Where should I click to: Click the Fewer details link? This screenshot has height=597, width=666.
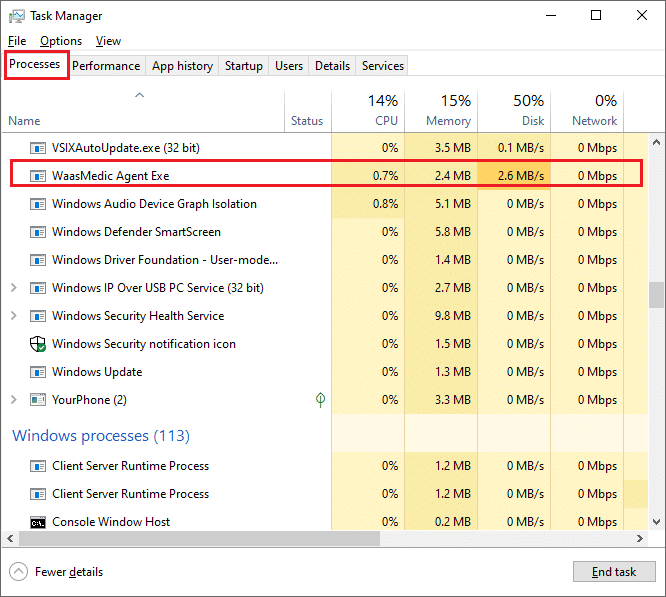coord(69,572)
